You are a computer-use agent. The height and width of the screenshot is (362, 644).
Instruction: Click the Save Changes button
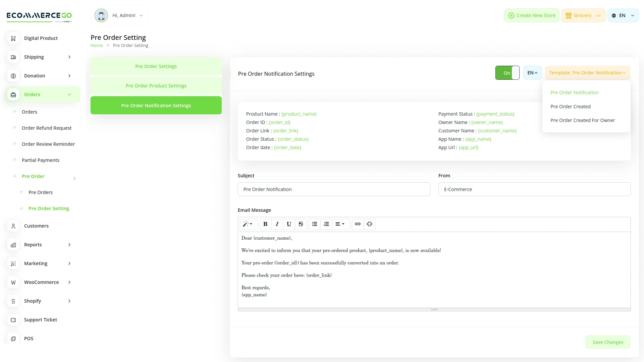608,342
